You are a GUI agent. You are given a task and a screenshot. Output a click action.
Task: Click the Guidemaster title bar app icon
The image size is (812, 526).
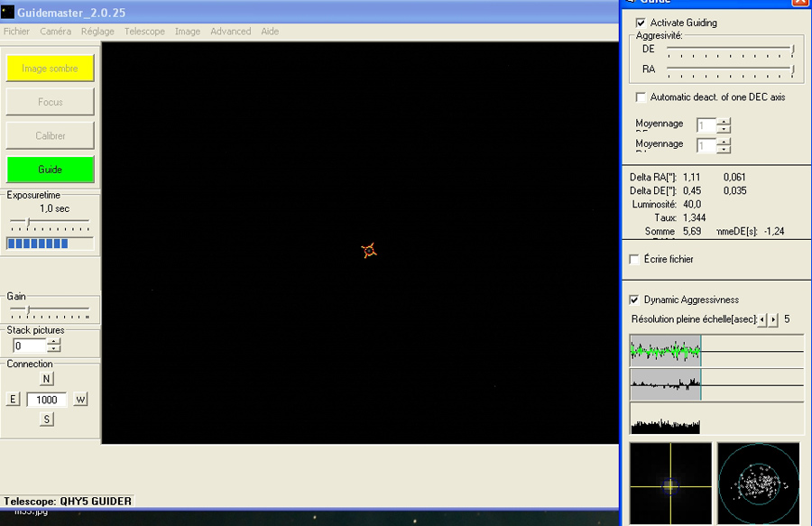[7, 12]
